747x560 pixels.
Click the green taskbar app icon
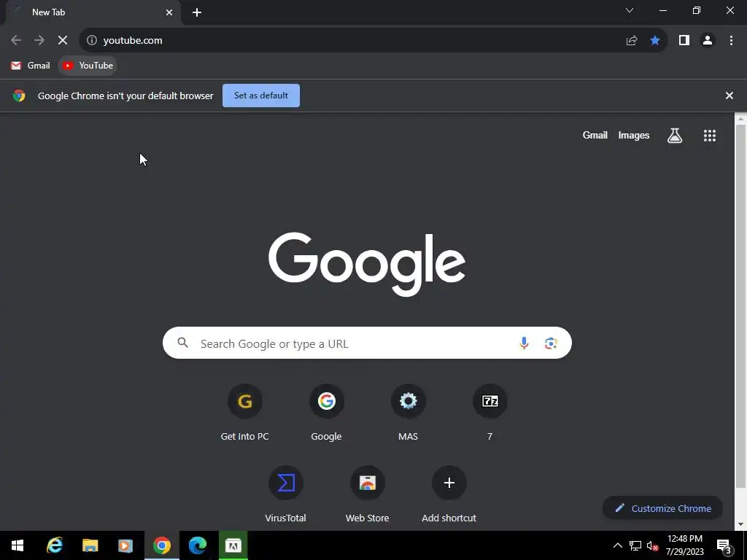pyautogui.click(x=233, y=545)
